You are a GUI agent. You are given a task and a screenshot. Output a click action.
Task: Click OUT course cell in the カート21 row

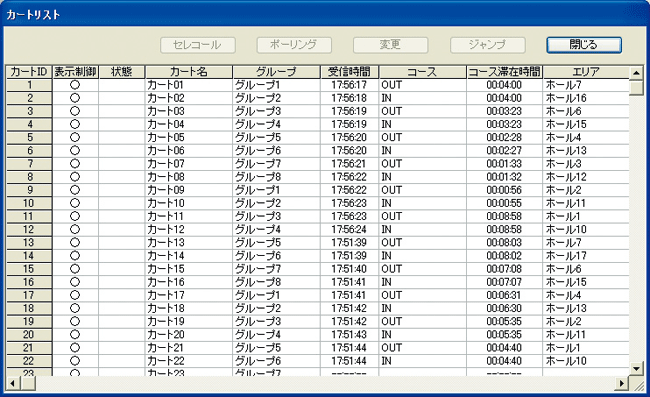point(422,348)
